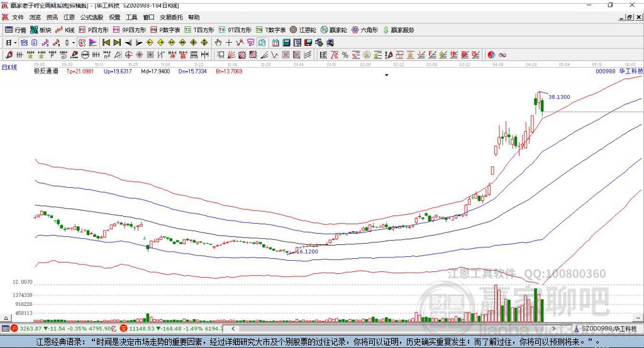The width and height of the screenshot is (644, 348).
Task: Open the 六角形 hexagon tool
Action: click(x=364, y=30)
